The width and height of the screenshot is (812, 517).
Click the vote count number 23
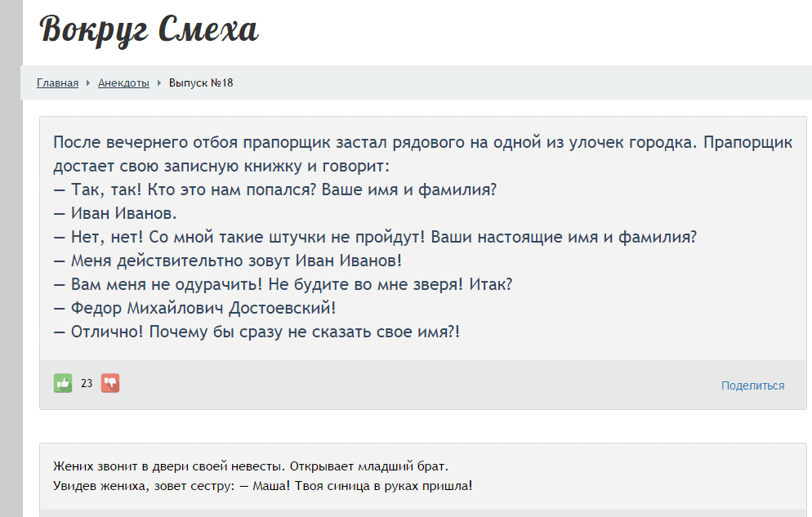click(87, 384)
